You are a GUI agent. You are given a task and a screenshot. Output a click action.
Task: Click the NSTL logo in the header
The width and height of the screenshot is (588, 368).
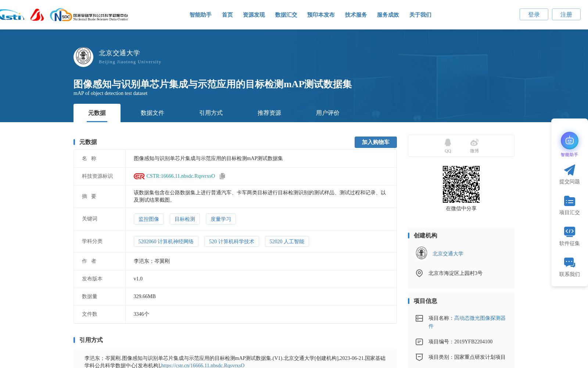12,15
